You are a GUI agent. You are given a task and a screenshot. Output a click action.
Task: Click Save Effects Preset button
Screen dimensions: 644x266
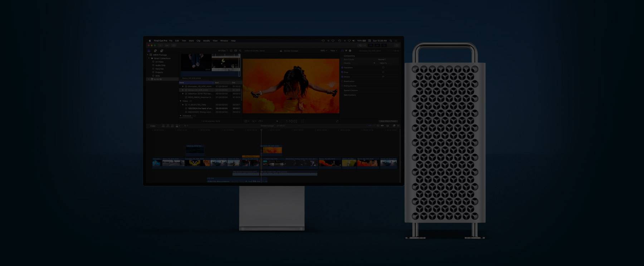388,121
